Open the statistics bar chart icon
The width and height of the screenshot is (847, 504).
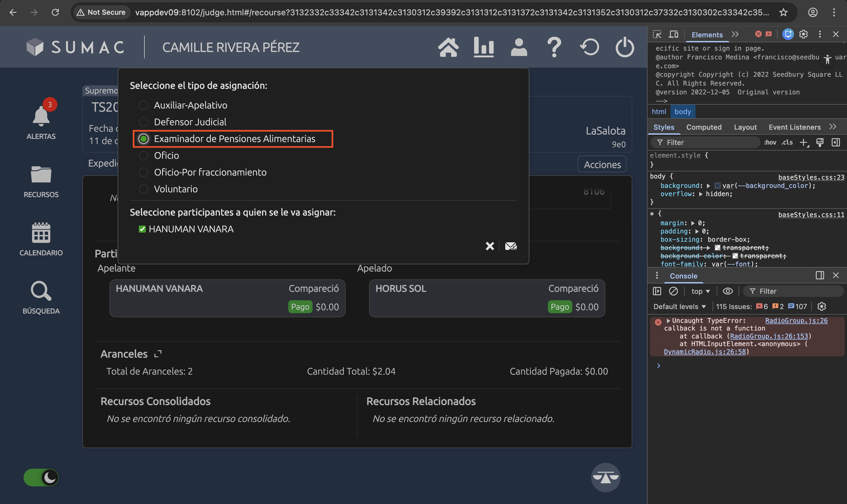pyautogui.click(x=483, y=47)
